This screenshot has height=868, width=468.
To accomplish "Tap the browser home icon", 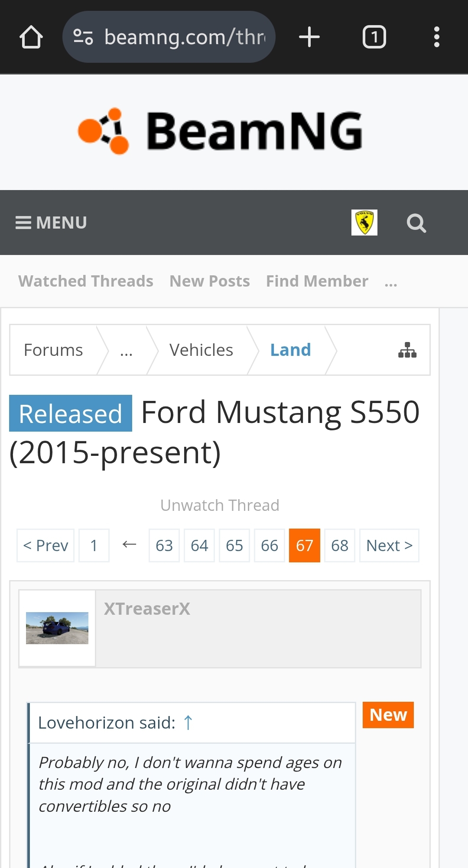I will (x=31, y=37).
